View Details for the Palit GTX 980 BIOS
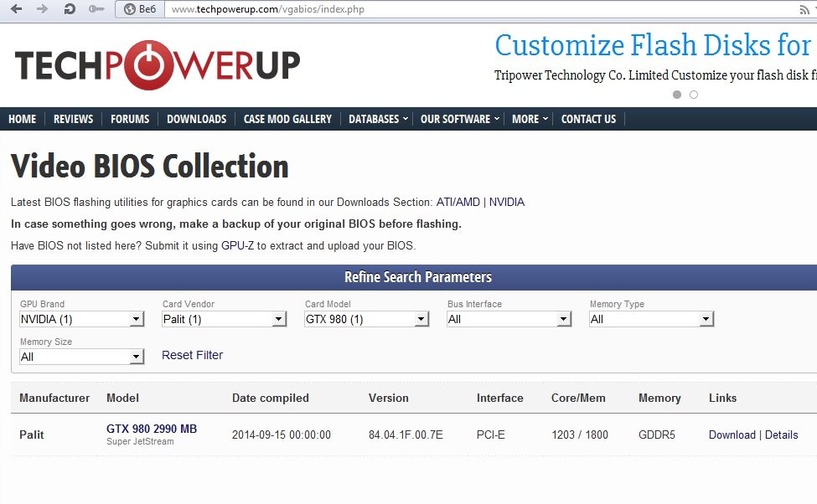This screenshot has height=504, width=817. [782, 435]
